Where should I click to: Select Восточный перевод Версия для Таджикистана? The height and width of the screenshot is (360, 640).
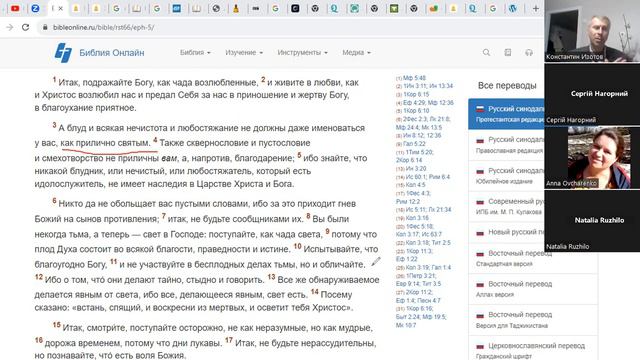[533, 320]
